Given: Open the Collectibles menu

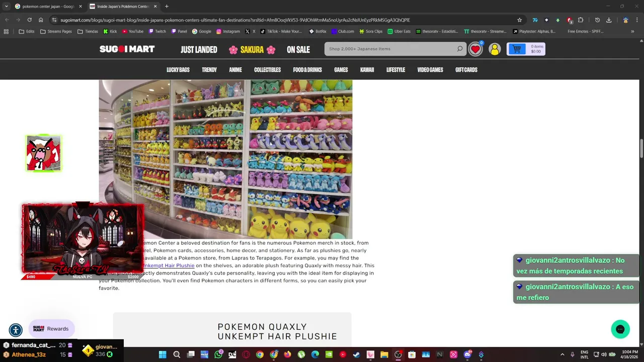Looking at the screenshot, I should [267, 70].
